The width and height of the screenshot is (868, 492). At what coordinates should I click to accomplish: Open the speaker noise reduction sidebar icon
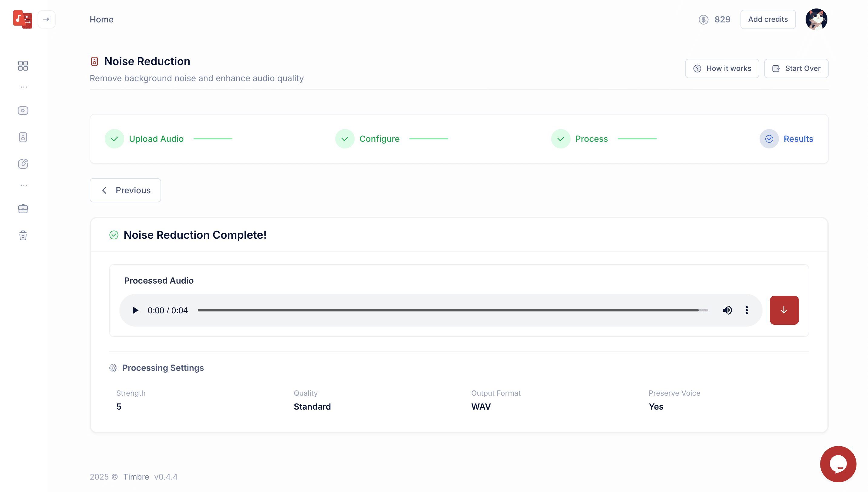coord(23,137)
